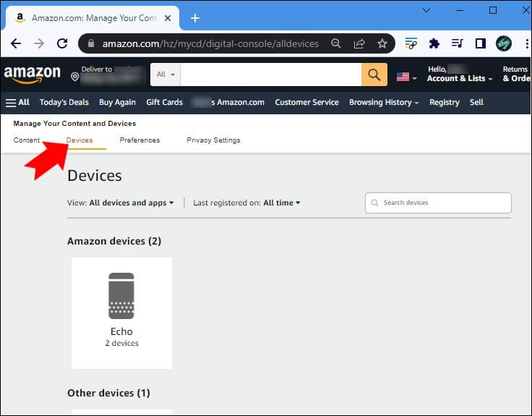This screenshot has height=416, width=532.
Task: Expand Account & Lists menu
Action: [x=460, y=78]
